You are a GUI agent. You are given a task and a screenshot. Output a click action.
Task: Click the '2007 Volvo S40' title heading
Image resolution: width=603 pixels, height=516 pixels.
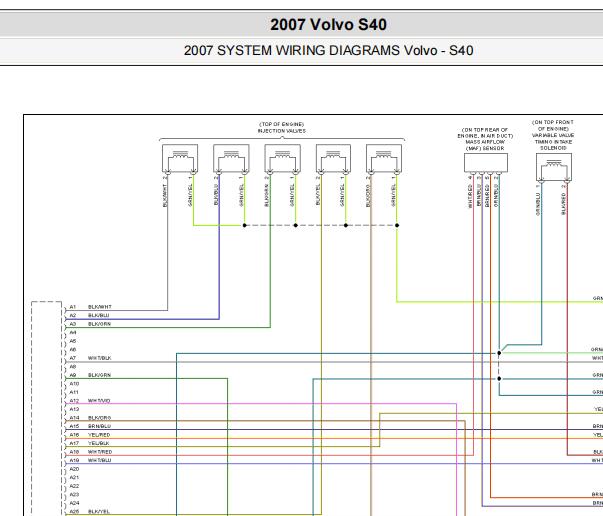click(x=328, y=25)
